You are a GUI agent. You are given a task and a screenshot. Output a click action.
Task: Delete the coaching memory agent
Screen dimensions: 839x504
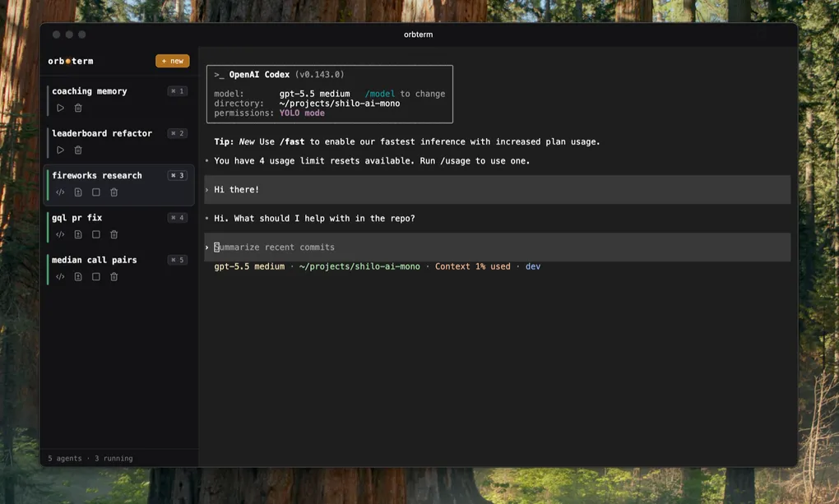point(78,108)
